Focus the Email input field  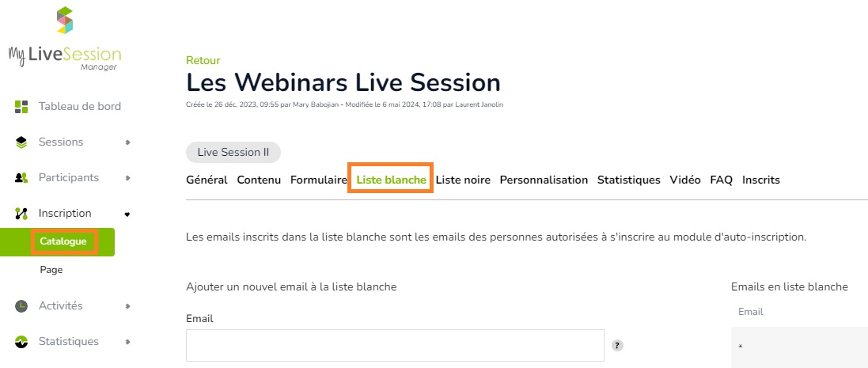[395, 346]
